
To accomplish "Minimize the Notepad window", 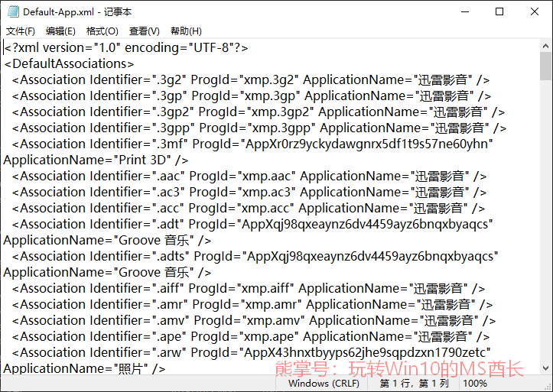I will pyautogui.click(x=465, y=11).
